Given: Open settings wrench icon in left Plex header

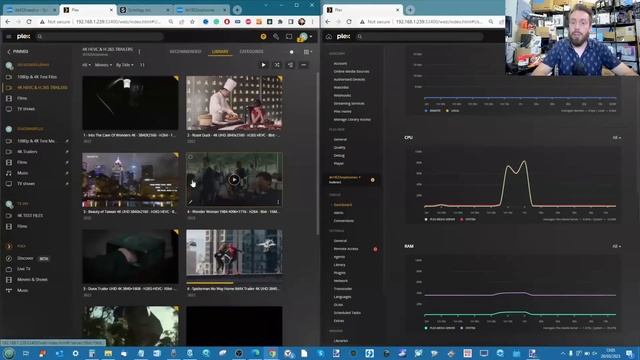Looking at the screenshot, I should click(x=276, y=37).
